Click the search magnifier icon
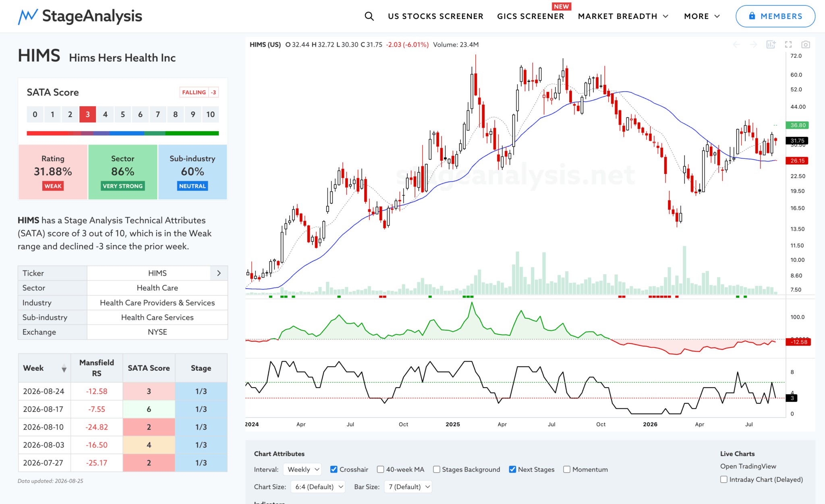This screenshot has width=825, height=504. pos(369,16)
